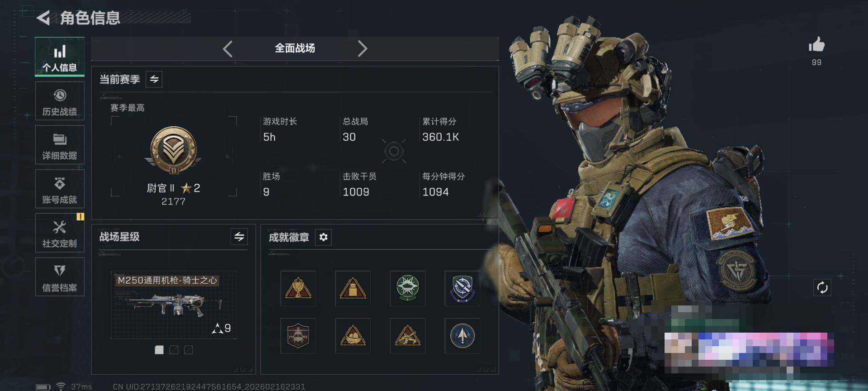This screenshot has height=391, width=868.
Task: Toggle the swap button beside 战场星级
Action: (239, 236)
